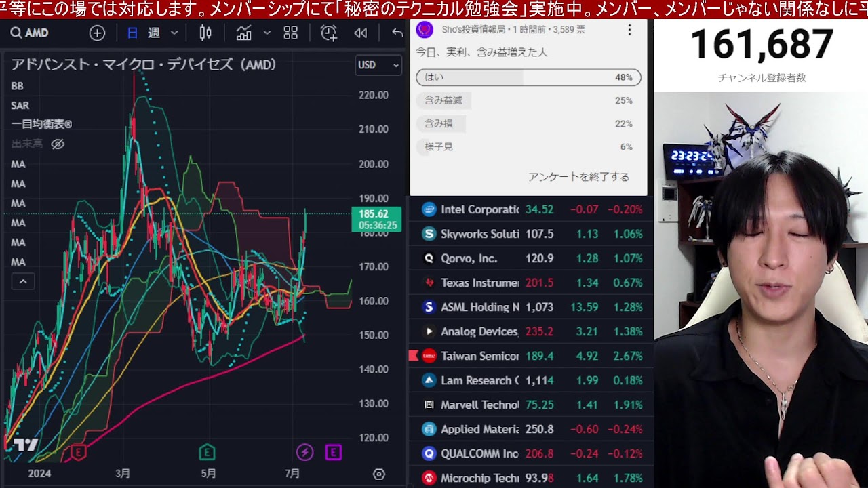
Task: Click the purple square E earnings marker
Action: pyautogui.click(x=333, y=452)
